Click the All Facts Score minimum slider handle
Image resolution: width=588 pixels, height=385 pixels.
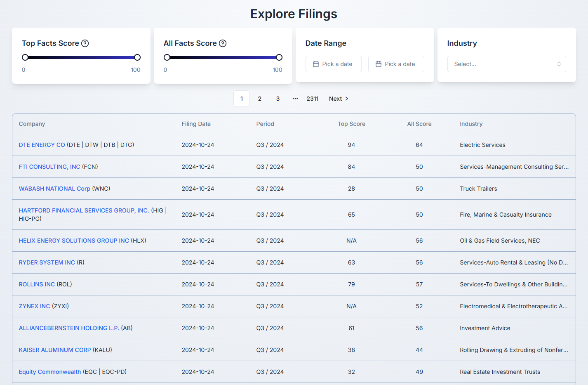(167, 57)
